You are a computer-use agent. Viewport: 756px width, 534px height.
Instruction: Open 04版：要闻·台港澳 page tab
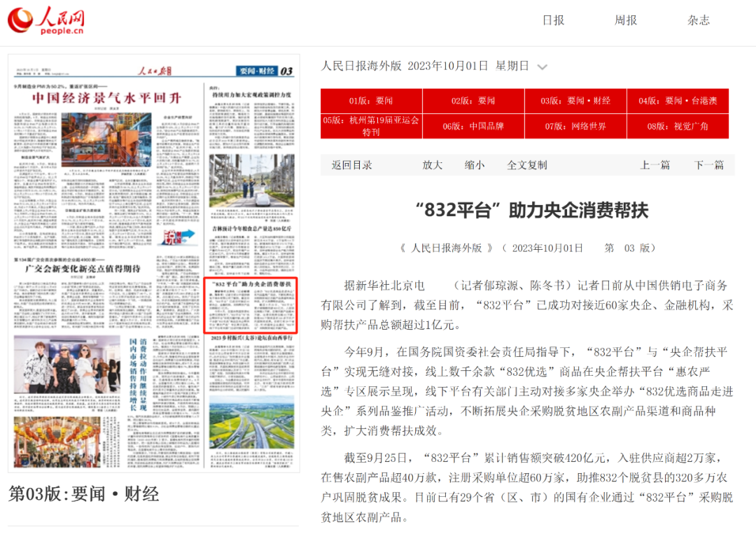[x=677, y=101]
